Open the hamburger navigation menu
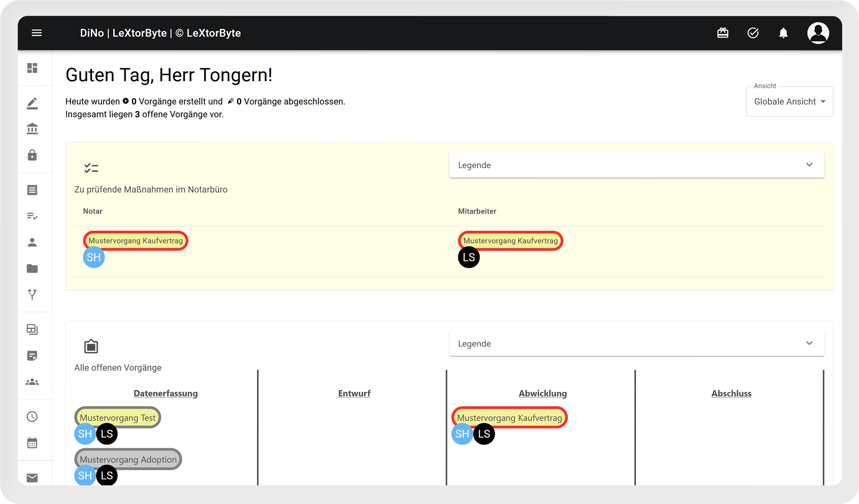This screenshot has width=859, height=504. pos(36,33)
